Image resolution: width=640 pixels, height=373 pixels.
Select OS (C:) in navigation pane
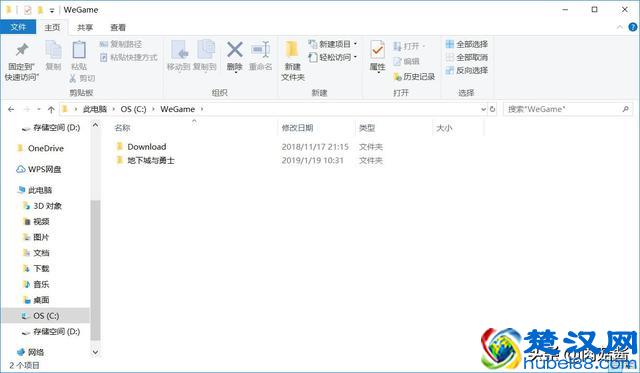click(x=45, y=316)
